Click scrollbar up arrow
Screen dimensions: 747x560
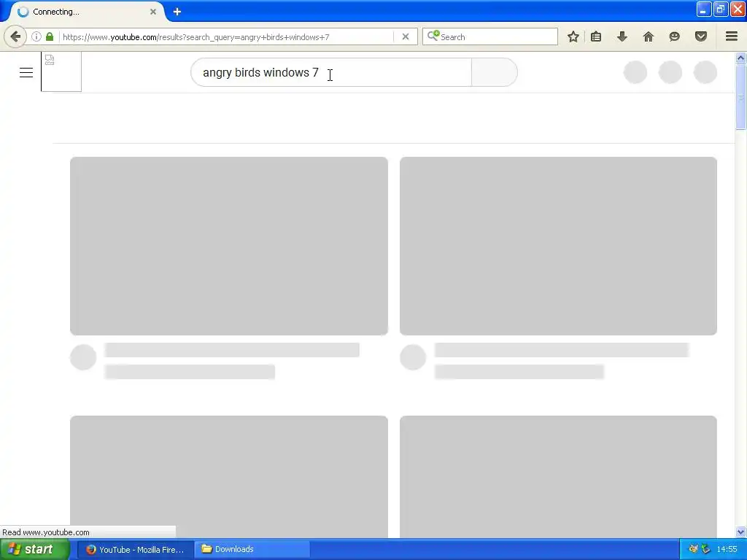coord(741,58)
